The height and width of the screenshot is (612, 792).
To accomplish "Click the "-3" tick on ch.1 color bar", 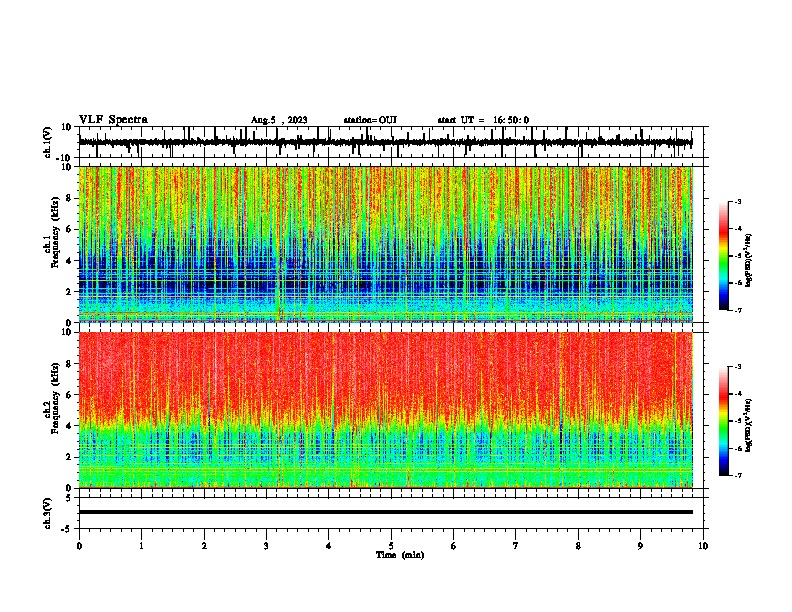I will [738, 202].
